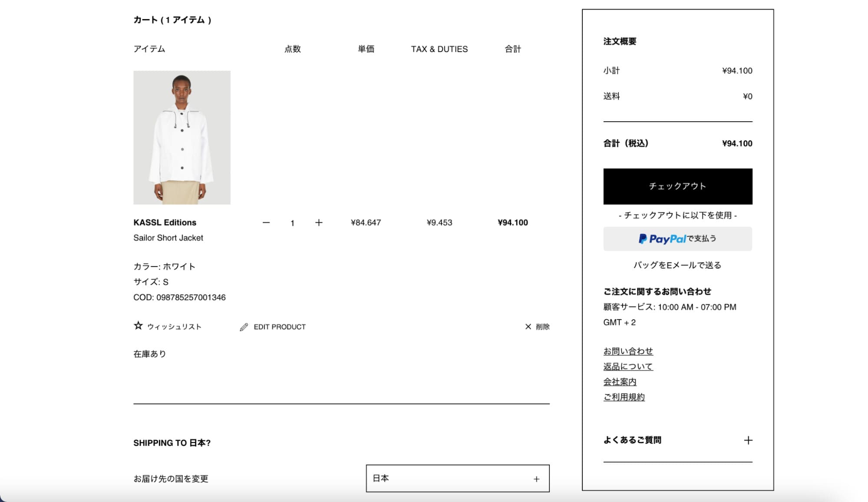
Task: Click the item total ¥94.100 in cart row
Action: point(513,223)
